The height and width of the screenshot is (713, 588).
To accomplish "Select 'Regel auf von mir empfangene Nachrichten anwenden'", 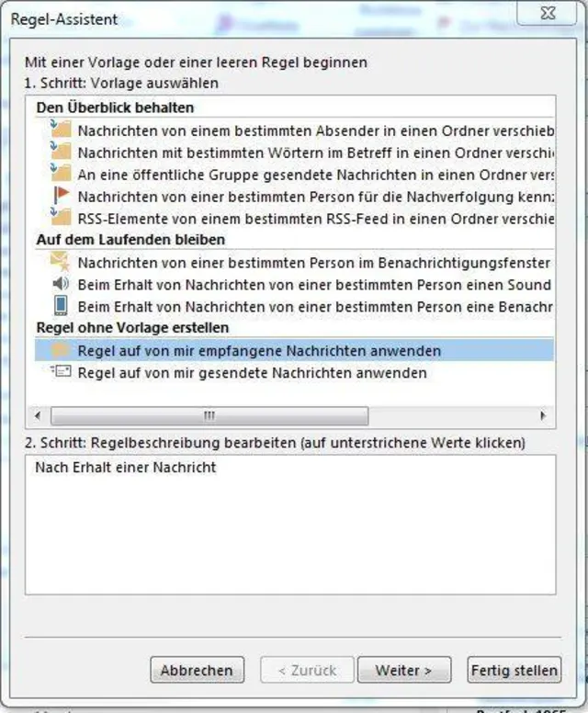I will pos(259,350).
